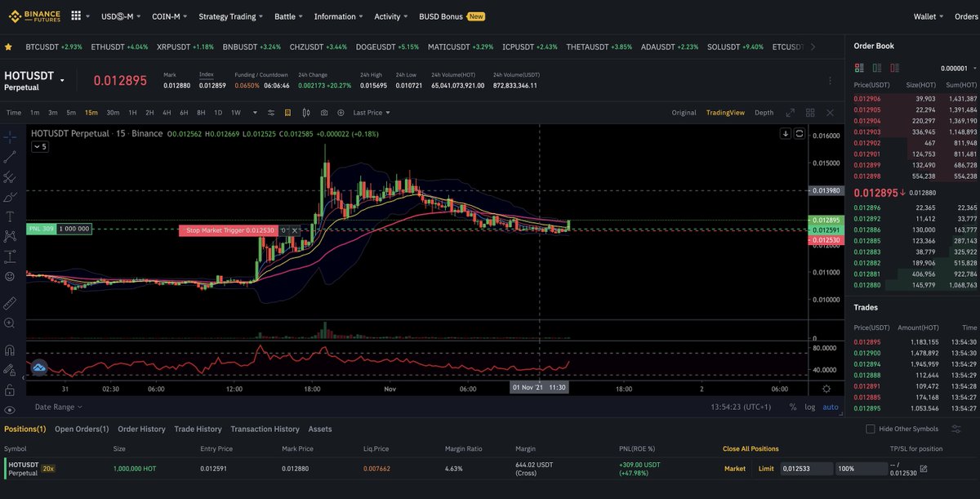Select the pitchfork drawing tool

click(10, 176)
